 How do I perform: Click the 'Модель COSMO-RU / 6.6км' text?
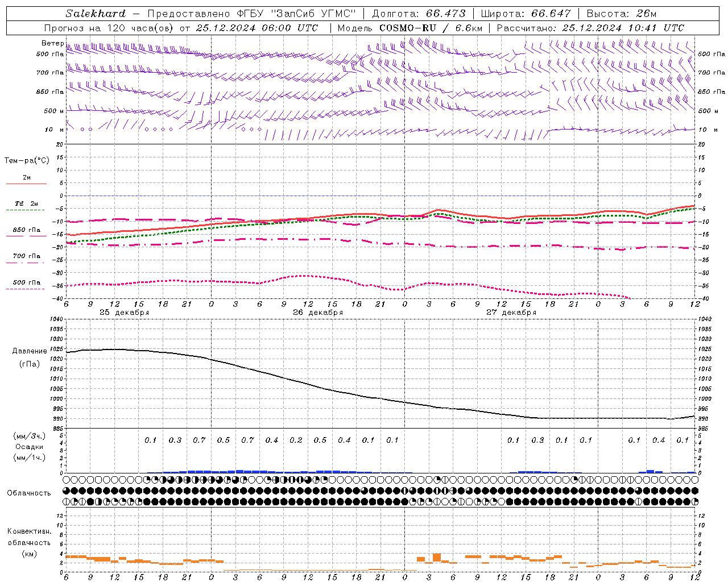tap(409, 28)
